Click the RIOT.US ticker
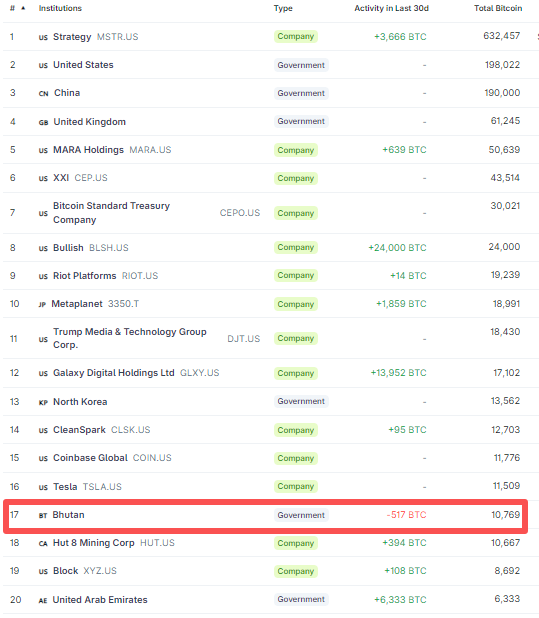539x618 pixels. [140, 275]
